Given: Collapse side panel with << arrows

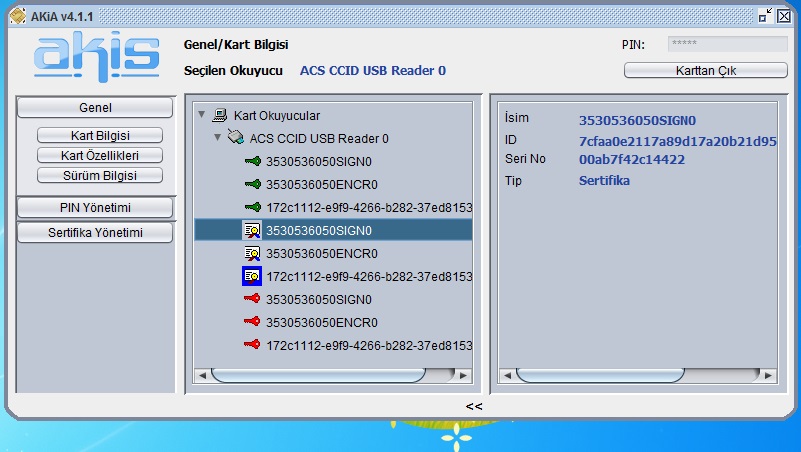Looking at the screenshot, I should point(474,406).
